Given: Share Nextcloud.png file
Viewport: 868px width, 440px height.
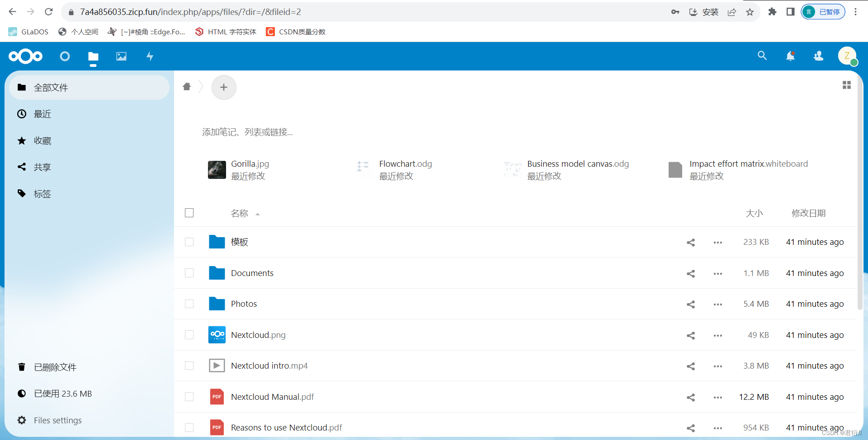Looking at the screenshot, I should point(691,336).
